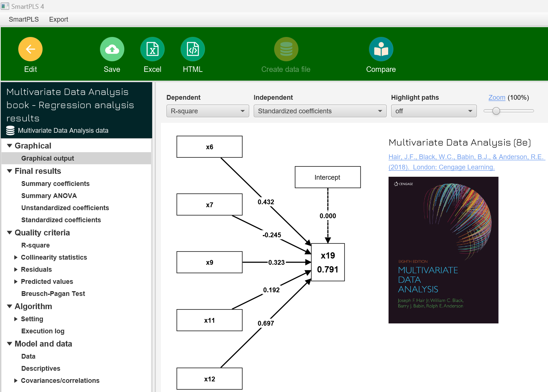The image size is (548, 392).
Task: Select the x9 variable box
Action: click(x=210, y=262)
